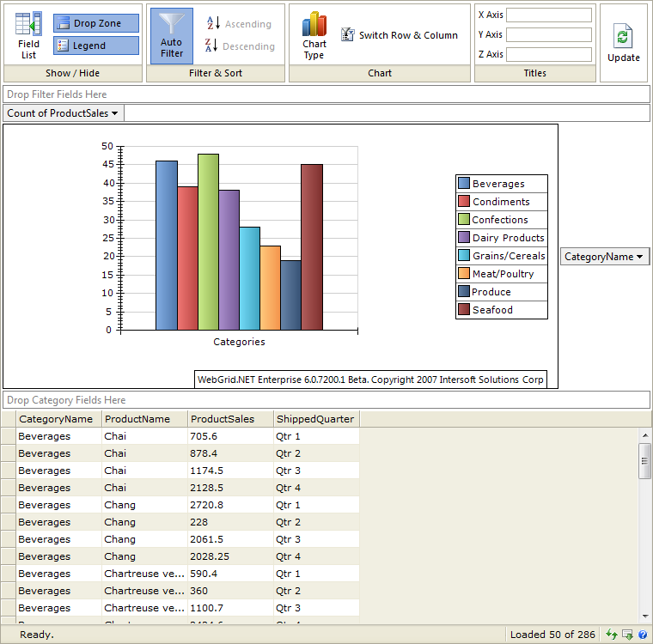
Task: Open the Chart Type selector
Action: (x=314, y=35)
